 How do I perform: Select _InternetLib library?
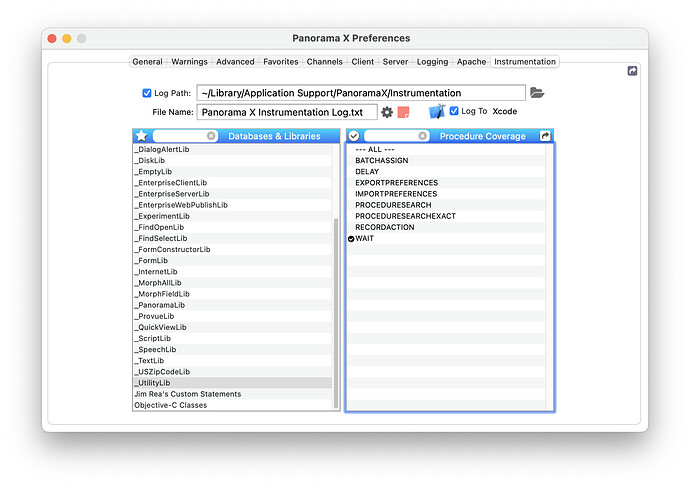[232, 272]
